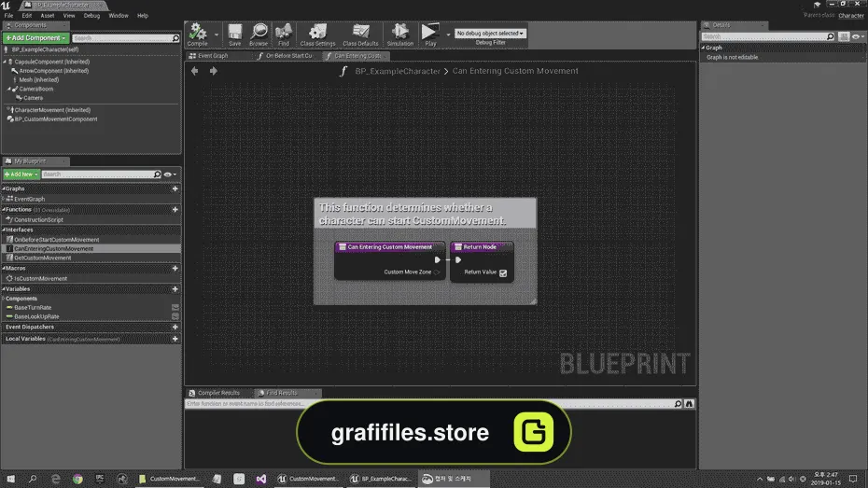Click Custom Move Zone output pin

click(x=437, y=272)
